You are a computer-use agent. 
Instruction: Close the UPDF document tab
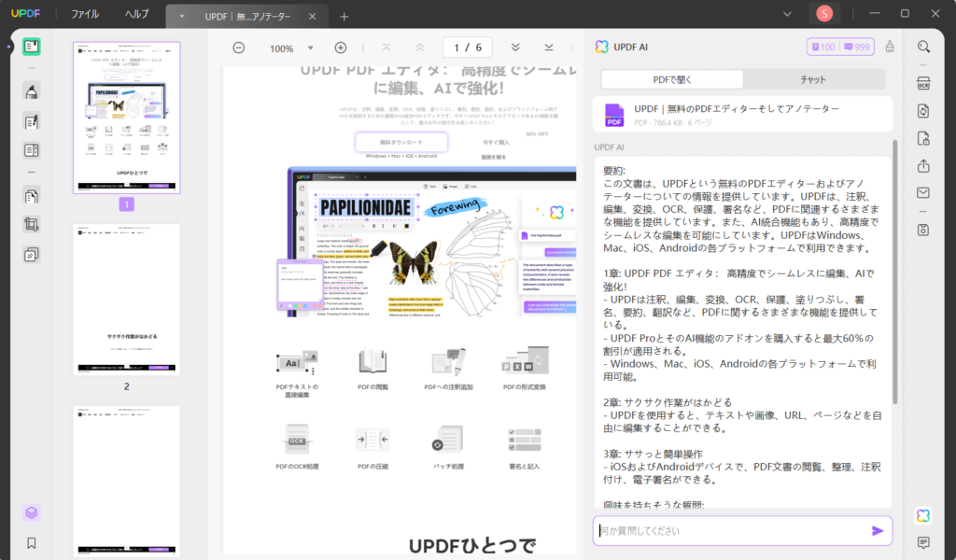pos(312,17)
